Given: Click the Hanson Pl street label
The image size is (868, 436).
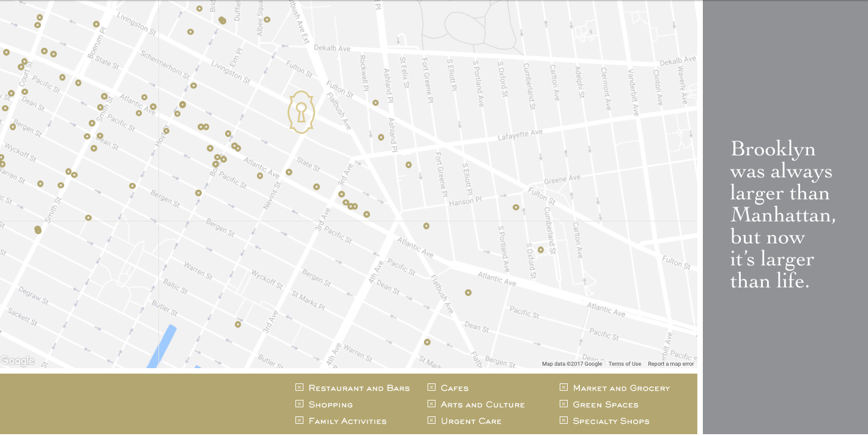Looking at the screenshot, I should (466, 201).
